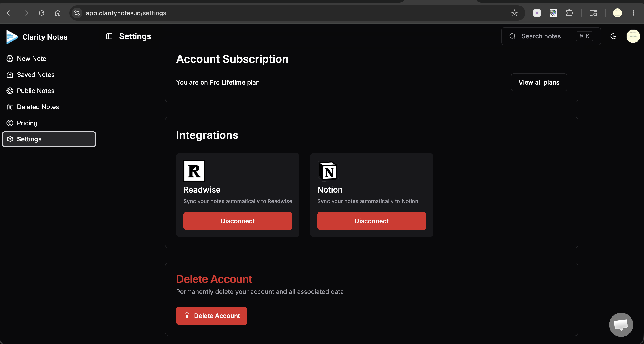Click the ⌘ K shortcut badge
The width and height of the screenshot is (644, 344).
[584, 36]
